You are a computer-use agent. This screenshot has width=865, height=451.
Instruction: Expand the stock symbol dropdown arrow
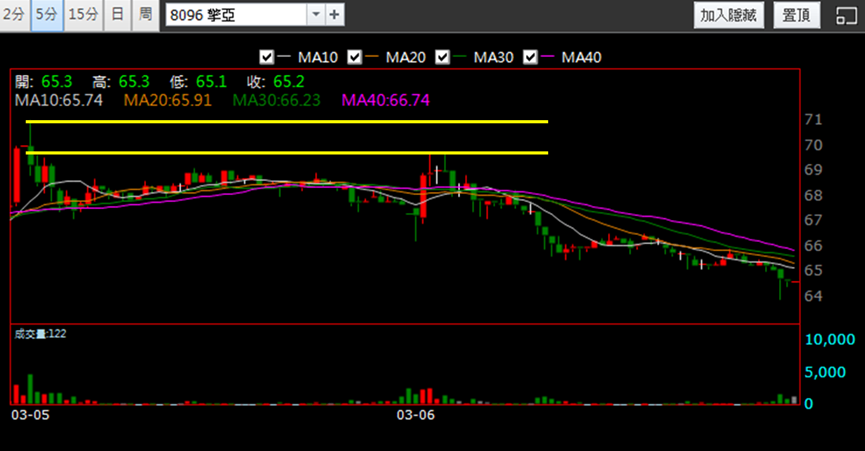pyautogui.click(x=316, y=15)
